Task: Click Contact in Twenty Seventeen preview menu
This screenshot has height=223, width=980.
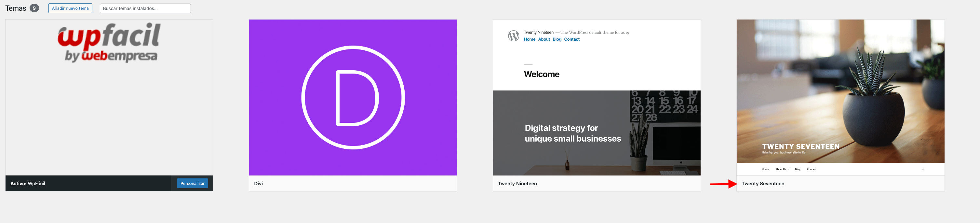Action: coord(812,169)
